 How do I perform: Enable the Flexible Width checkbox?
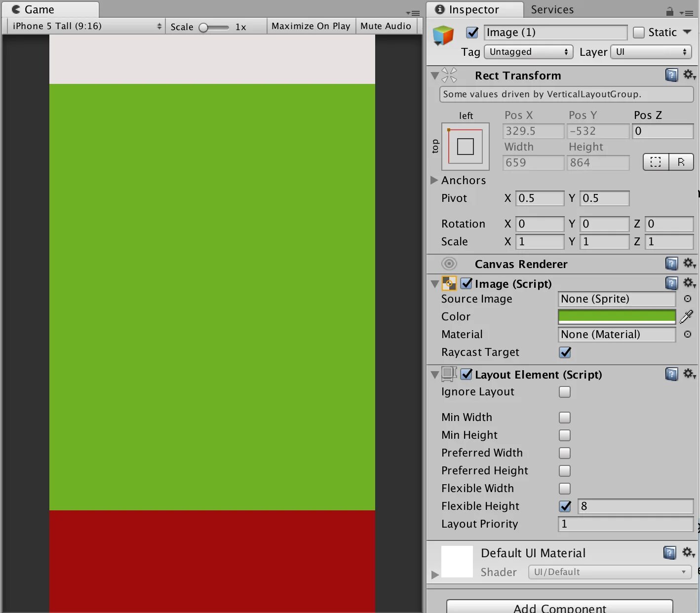point(565,489)
